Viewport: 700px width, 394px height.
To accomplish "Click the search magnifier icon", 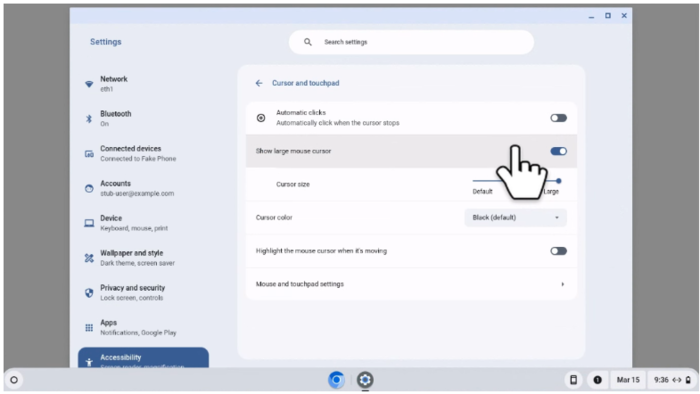I will [x=308, y=42].
